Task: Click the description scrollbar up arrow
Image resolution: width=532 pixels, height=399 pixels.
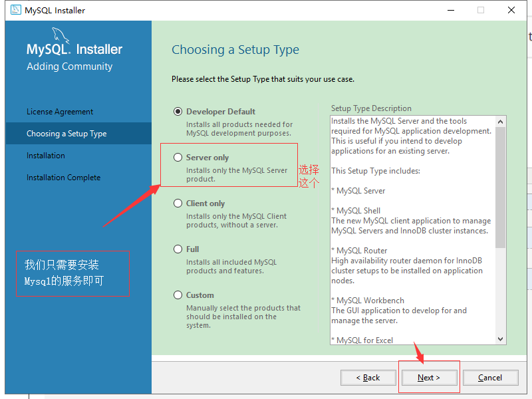Action: tap(501, 122)
